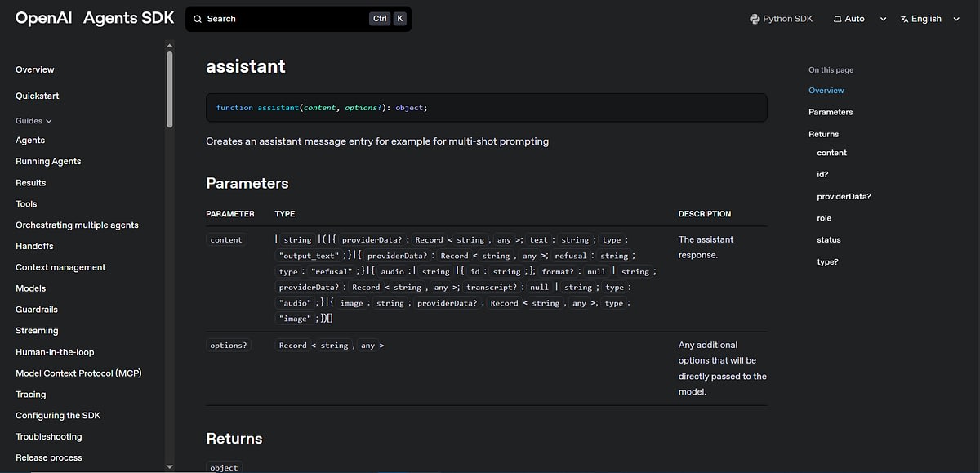The height and width of the screenshot is (473, 980).
Task: Select Returns in the On this page list
Action: 823,133
